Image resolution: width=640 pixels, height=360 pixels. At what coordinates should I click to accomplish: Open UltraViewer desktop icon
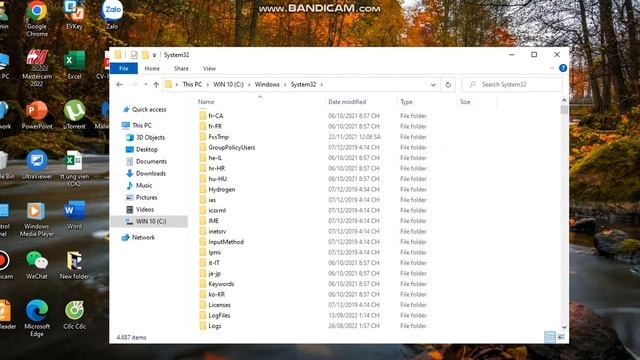pyautogui.click(x=37, y=165)
